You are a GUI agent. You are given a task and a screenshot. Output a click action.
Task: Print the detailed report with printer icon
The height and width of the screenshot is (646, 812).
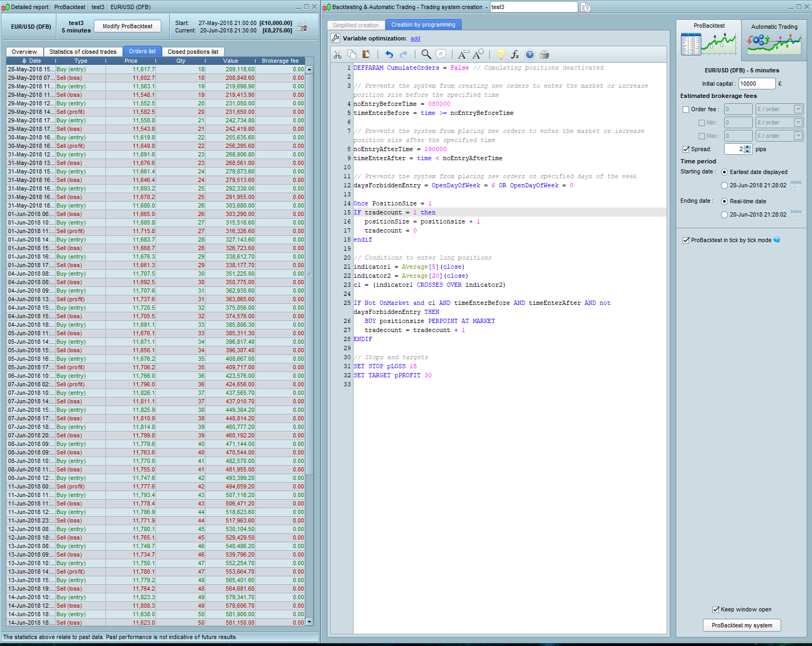click(302, 27)
